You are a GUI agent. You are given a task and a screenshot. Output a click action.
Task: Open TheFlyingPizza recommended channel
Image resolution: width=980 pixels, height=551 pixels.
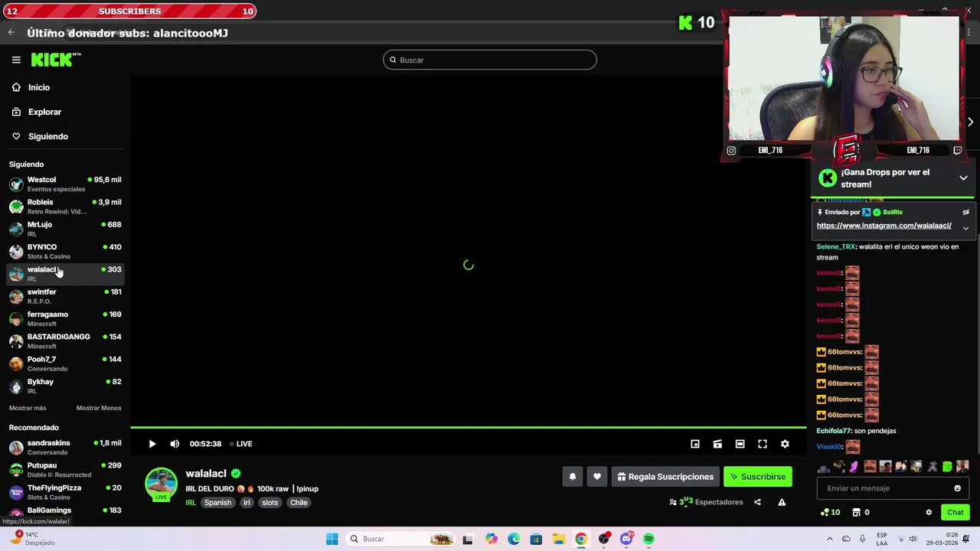point(65,492)
